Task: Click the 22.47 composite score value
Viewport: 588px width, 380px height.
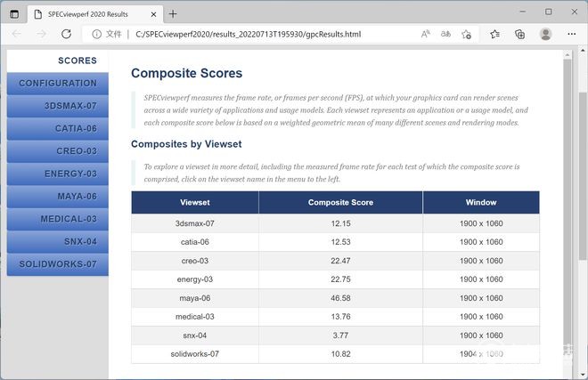Action: [340, 261]
